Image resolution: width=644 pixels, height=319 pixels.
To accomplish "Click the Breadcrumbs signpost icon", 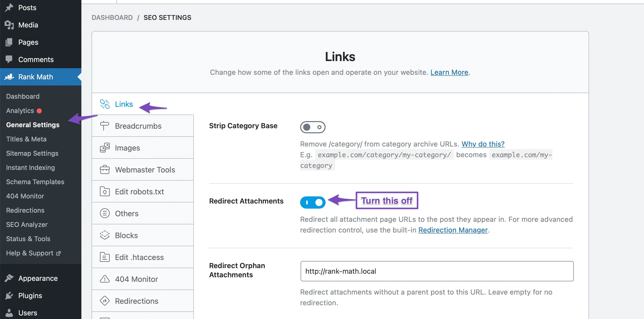I will (x=105, y=126).
